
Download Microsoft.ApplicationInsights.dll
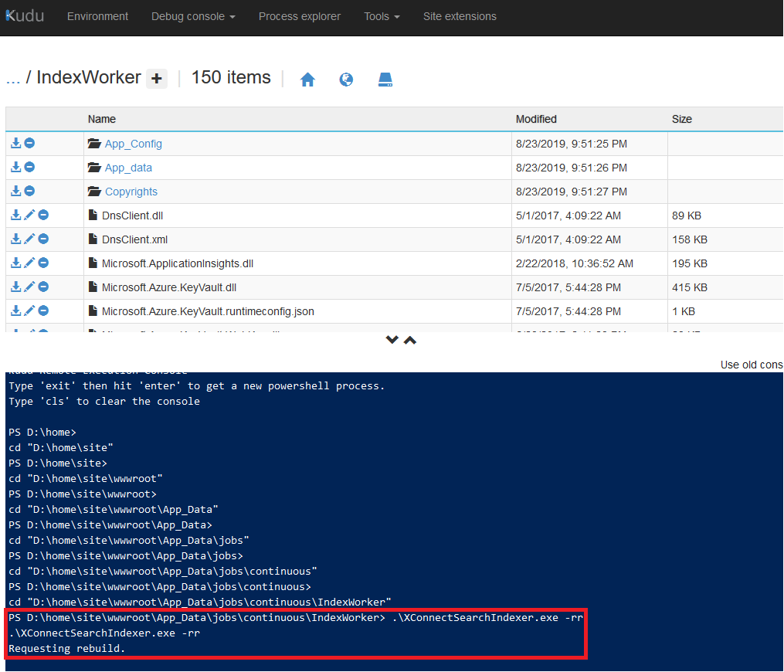[x=16, y=263]
